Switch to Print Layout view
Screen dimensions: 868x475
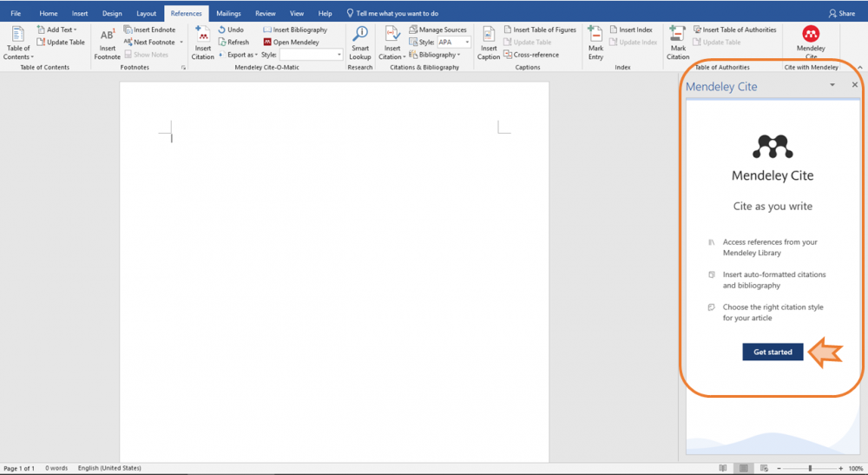(x=744, y=468)
